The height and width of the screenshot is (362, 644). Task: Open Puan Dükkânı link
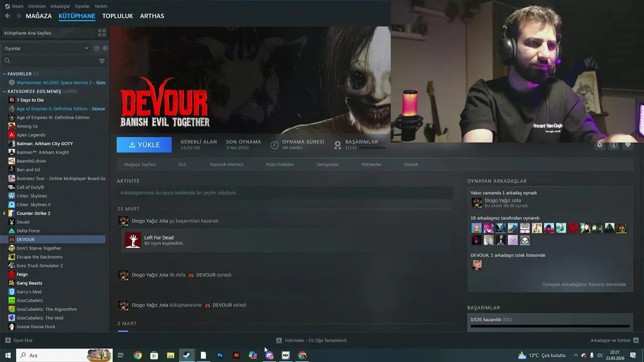(280, 164)
